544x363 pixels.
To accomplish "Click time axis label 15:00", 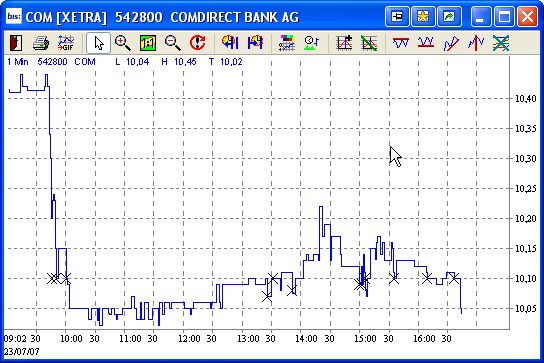I will click(x=365, y=338).
